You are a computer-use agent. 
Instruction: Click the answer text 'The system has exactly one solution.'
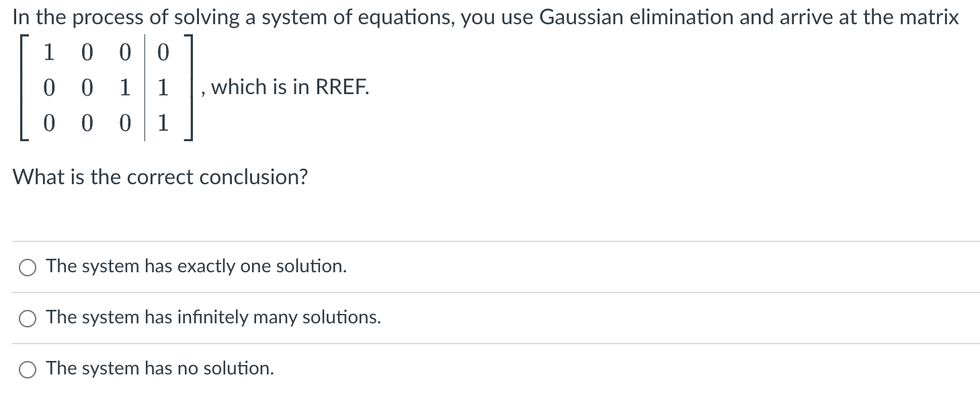tap(196, 266)
